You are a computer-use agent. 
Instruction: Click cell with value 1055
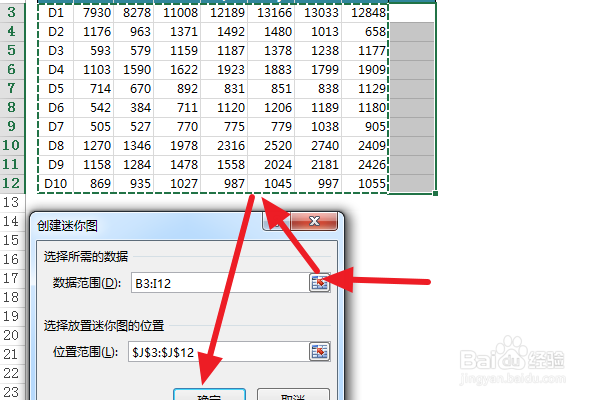point(365,183)
